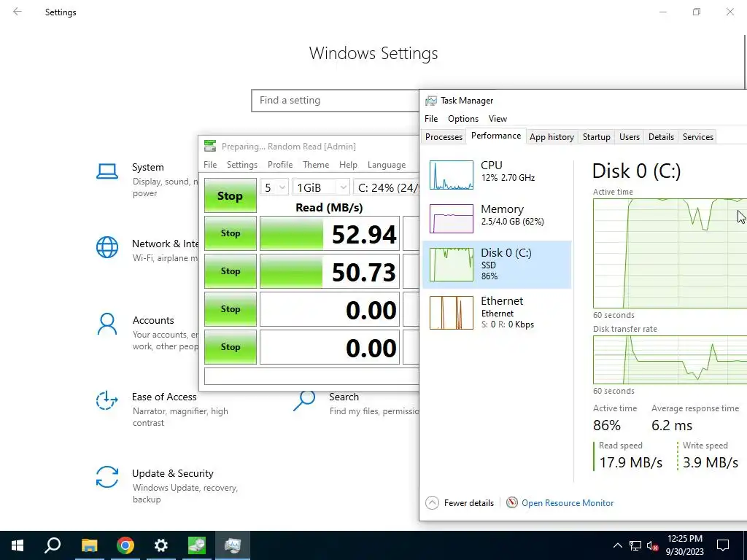Image resolution: width=747 pixels, height=560 pixels.
Task: Switch to CrystalDiskMark taskbar icon
Action: [197, 545]
